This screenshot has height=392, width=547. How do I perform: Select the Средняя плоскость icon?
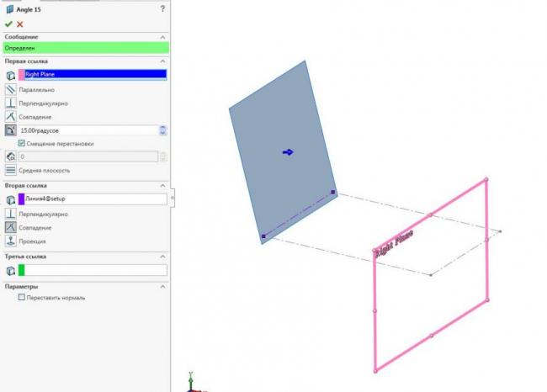click(x=11, y=170)
